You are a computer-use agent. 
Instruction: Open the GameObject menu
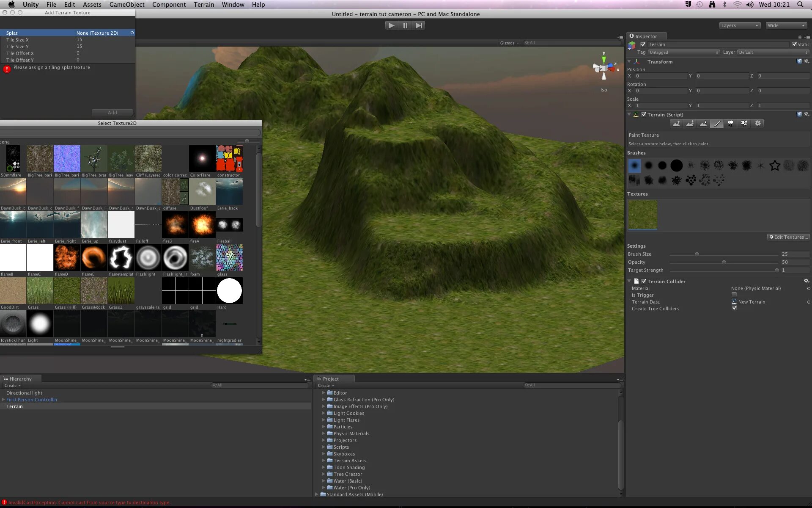[126, 5]
